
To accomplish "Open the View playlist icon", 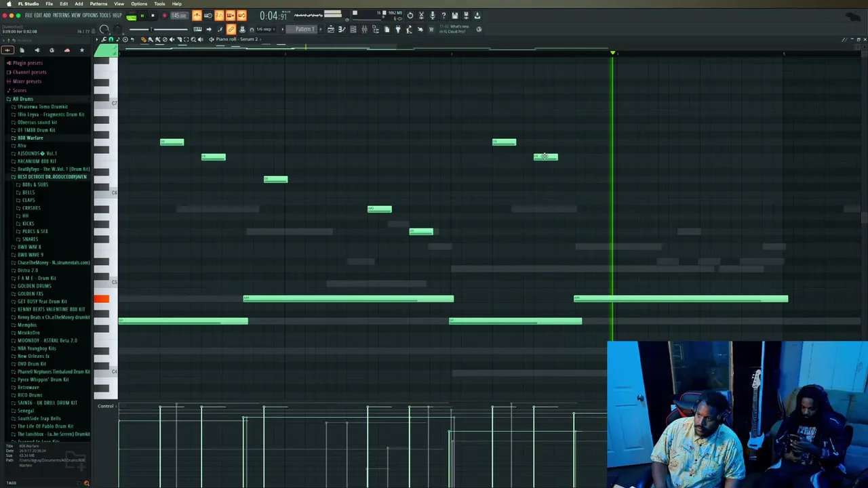I will coord(330,29).
